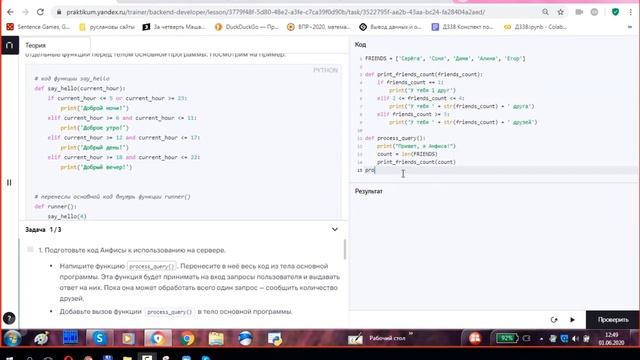
Task: Click the PYTHON label in theory example
Action: point(326,70)
